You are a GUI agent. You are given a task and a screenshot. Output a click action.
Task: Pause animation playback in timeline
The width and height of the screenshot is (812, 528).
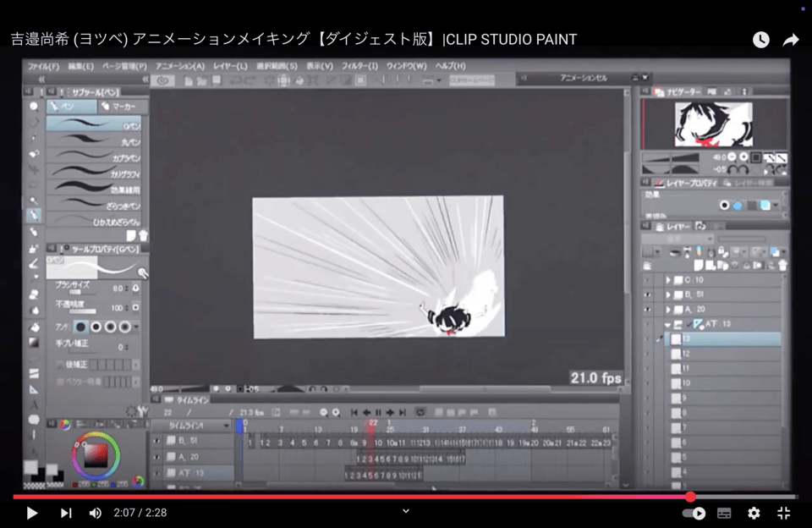tap(378, 412)
